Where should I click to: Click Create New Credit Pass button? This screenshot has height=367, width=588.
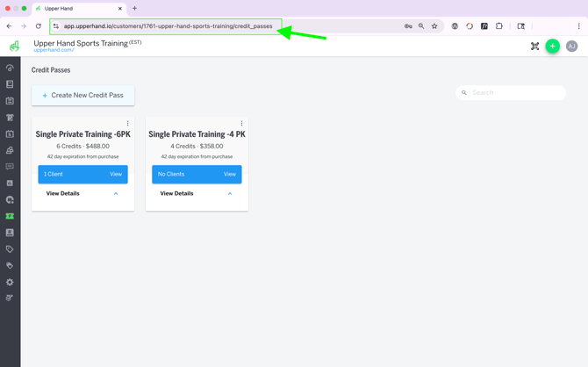[x=82, y=96]
